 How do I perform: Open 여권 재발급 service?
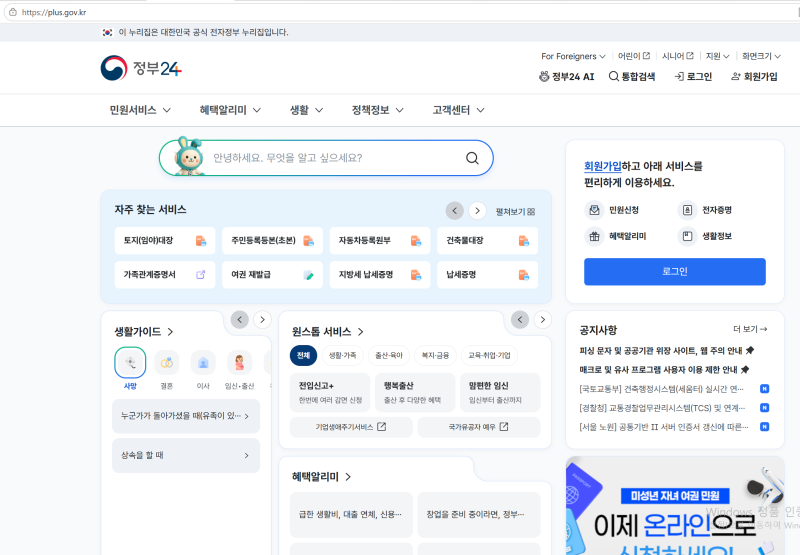272,274
